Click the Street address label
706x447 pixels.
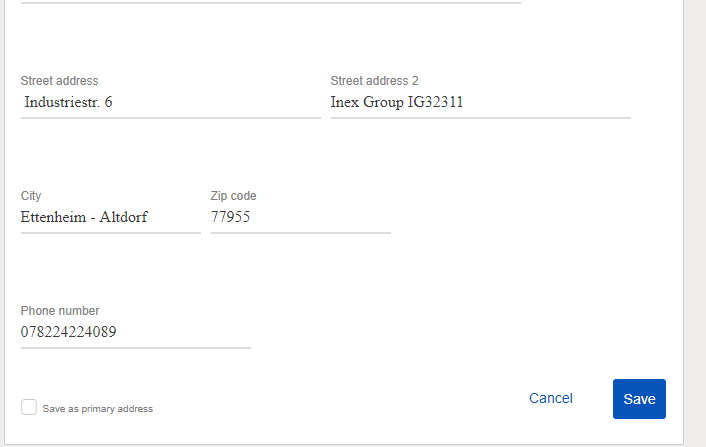tap(59, 81)
